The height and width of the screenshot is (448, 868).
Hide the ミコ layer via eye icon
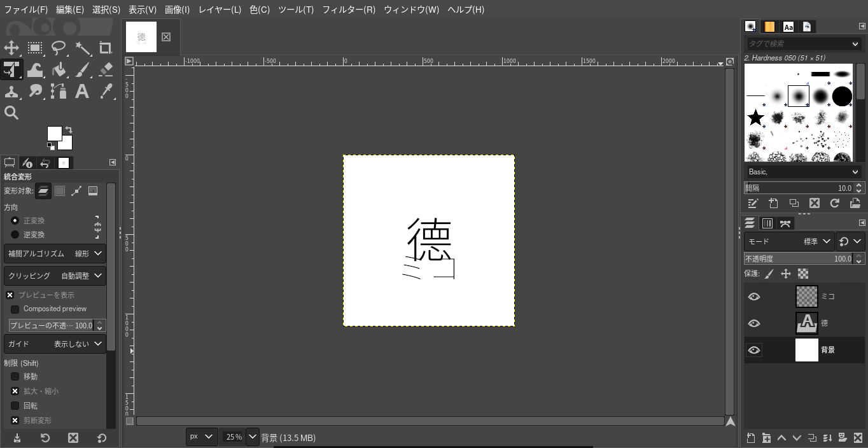pos(754,297)
